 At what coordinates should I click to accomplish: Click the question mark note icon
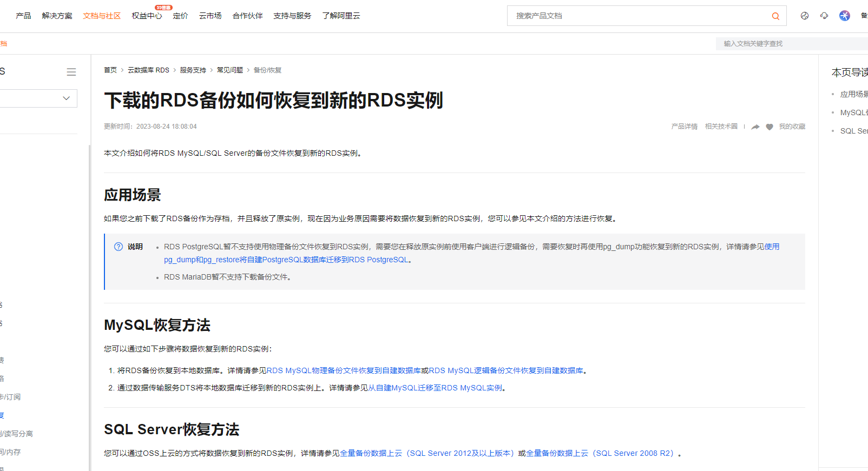(119, 247)
